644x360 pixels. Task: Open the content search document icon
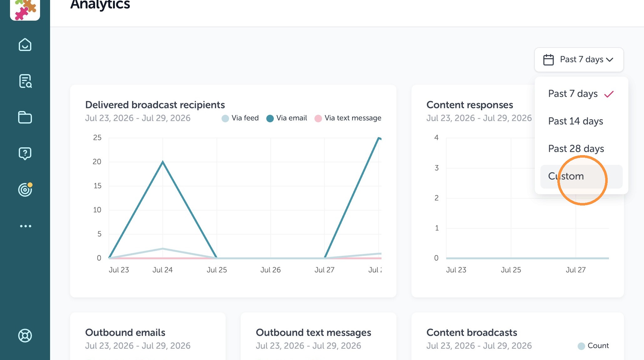pyautogui.click(x=25, y=81)
